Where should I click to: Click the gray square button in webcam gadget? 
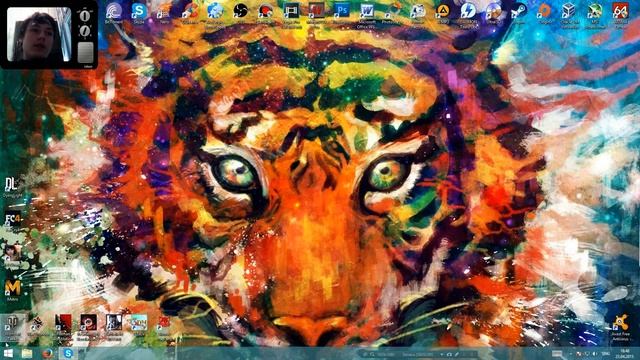pyautogui.click(x=85, y=52)
